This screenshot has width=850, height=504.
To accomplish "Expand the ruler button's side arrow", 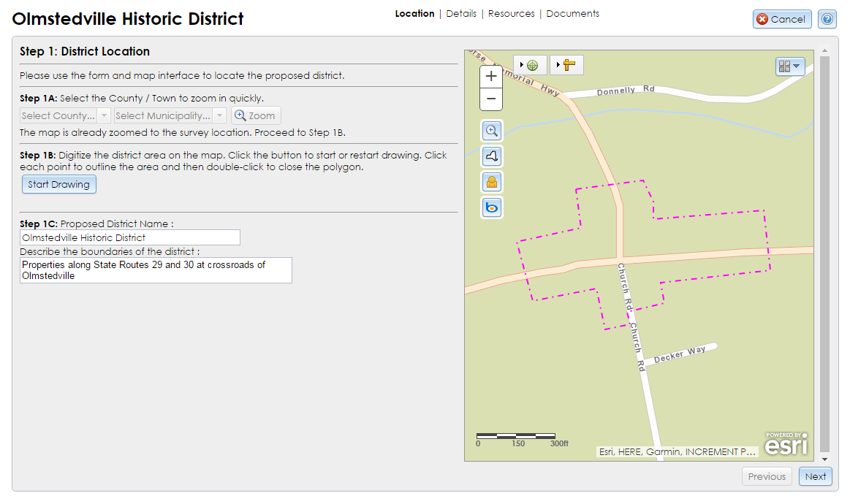I will click(x=558, y=64).
